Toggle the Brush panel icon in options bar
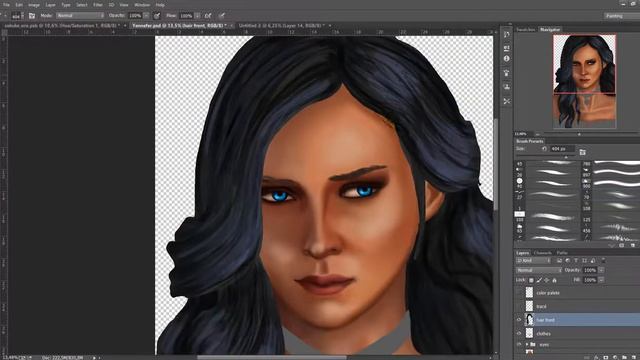The width and height of the screenshot is (640, 360). 32,16
